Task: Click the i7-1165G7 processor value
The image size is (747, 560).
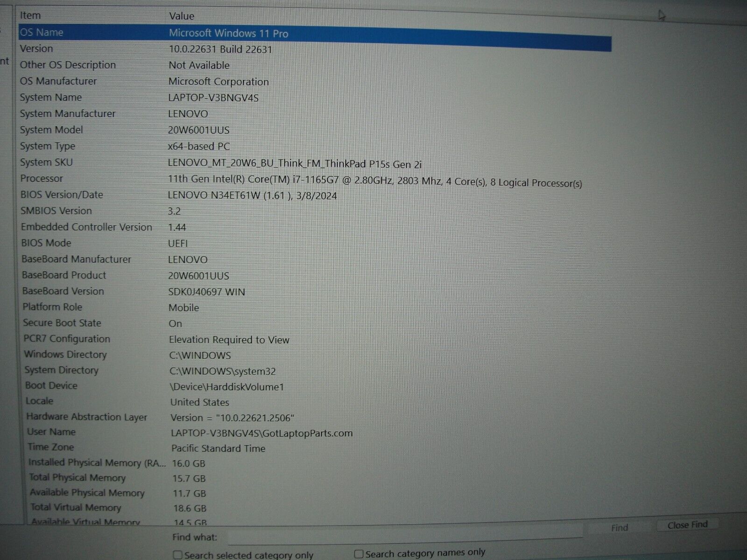Action: point(375,181)
